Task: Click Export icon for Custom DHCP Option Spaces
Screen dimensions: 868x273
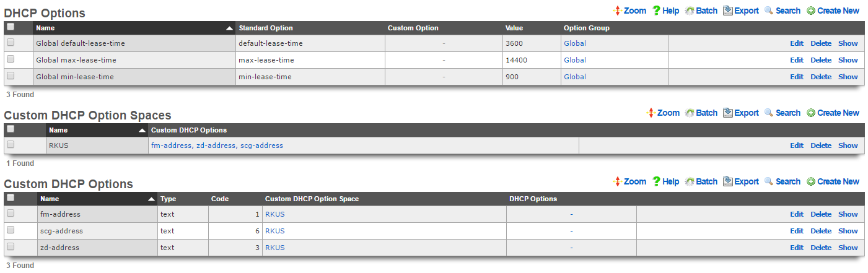Action: click(728, 113)
